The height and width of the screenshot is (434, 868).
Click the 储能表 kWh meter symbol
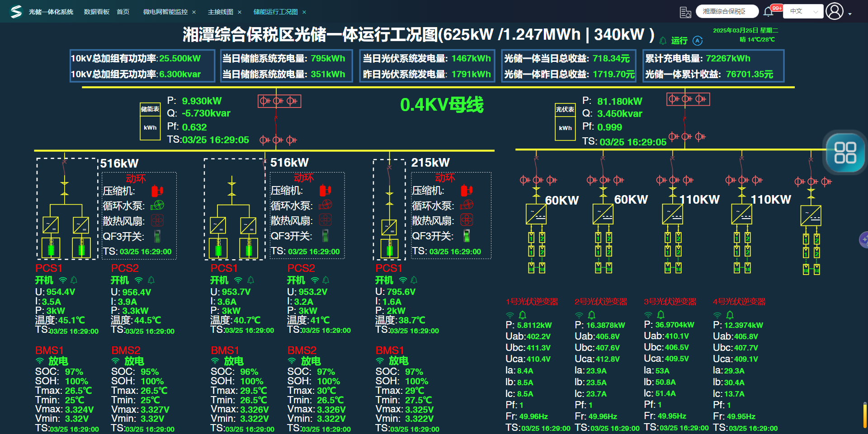(x=150, y=121)
